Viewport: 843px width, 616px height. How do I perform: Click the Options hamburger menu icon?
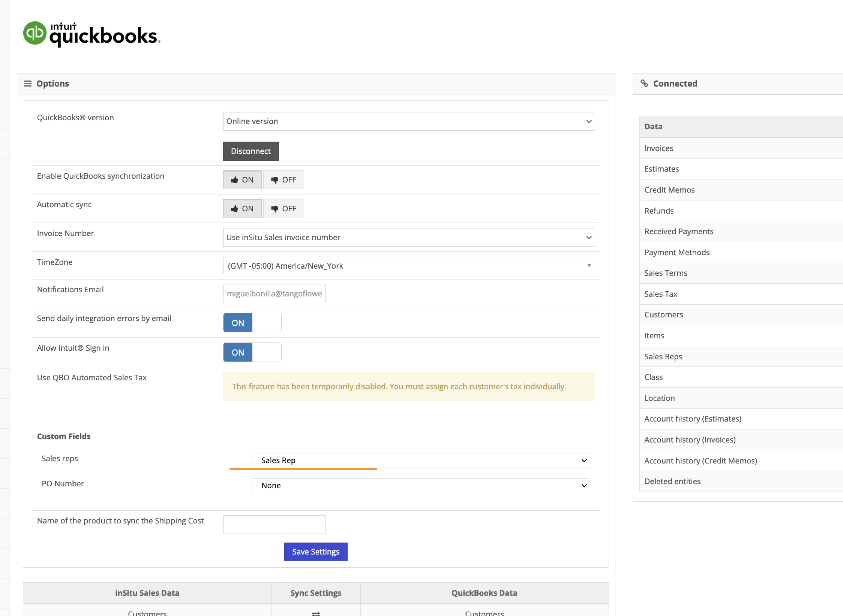pyautogui.click(x=28, y=84)
